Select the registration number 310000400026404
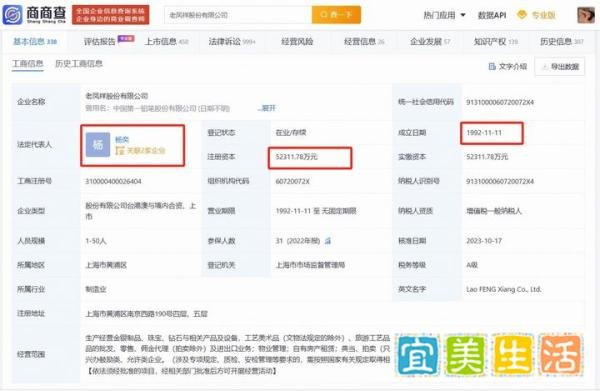This screenshot has width=600, height=391. [x=113, y=181]
